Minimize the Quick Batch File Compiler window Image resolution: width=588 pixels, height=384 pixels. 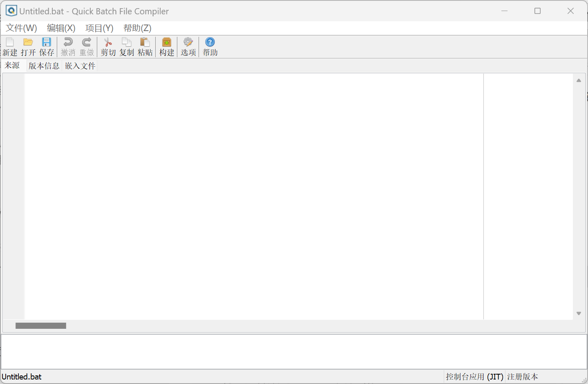pos(505,11)
